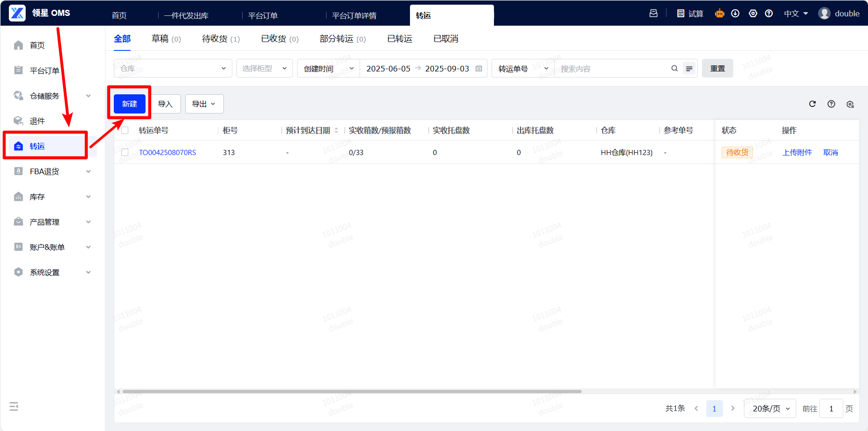
Task: Click the 产品管理 sidebar icon
Action: pos(19,222)
